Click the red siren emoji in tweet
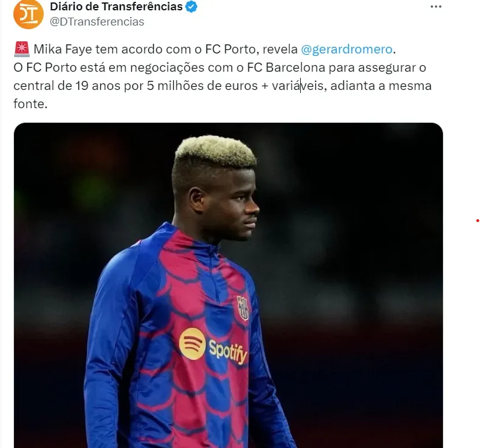Screen dimensions: 480x448 21,49
